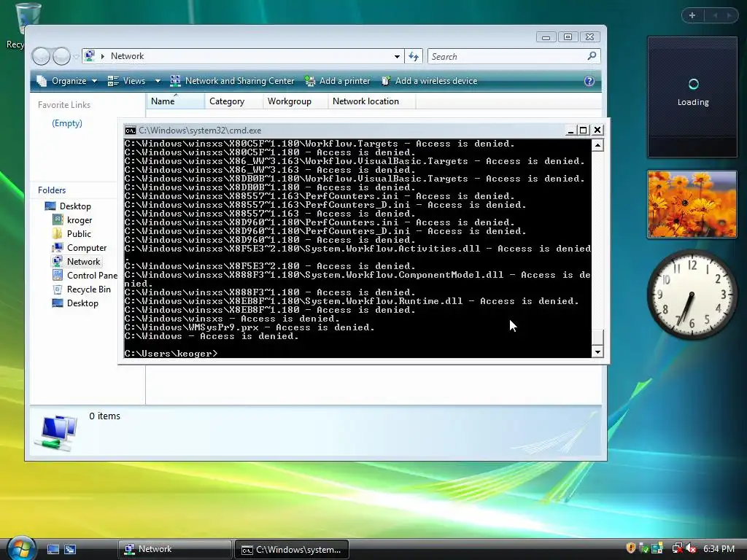
Task: Select Recycle Bin in folder tree
Action: coord(82,289)
